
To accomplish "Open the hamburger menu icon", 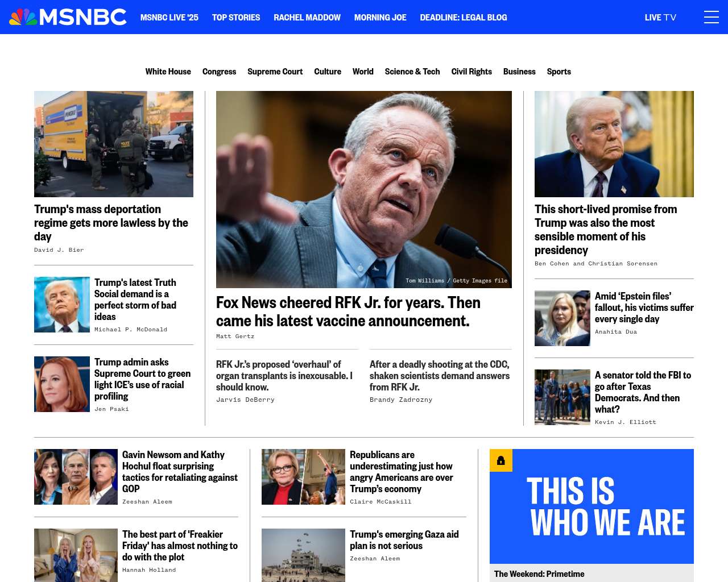I will coord(711,17).
